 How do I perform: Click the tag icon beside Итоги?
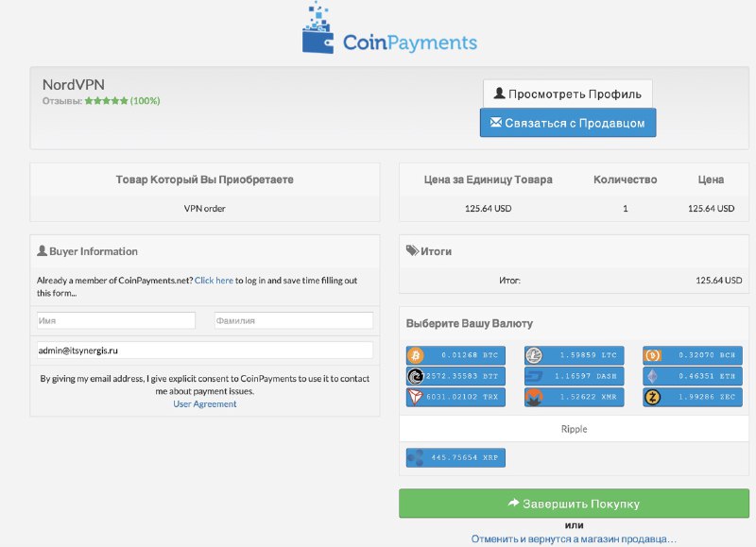[x=412, y=250]
